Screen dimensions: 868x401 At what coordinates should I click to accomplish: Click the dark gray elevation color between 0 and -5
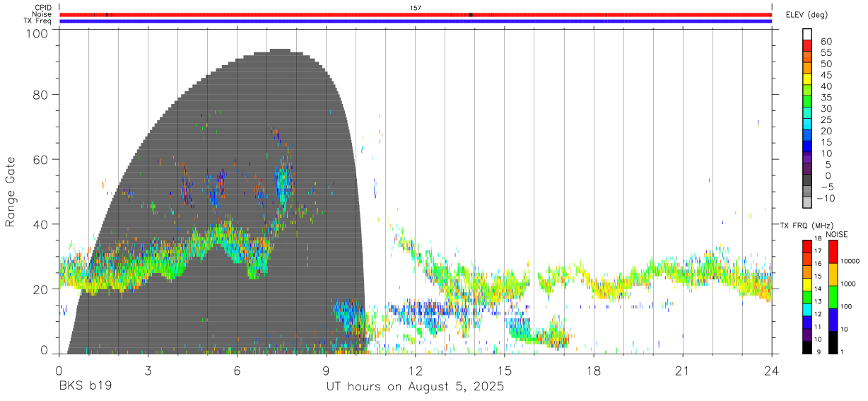click(x=807, y=180)
